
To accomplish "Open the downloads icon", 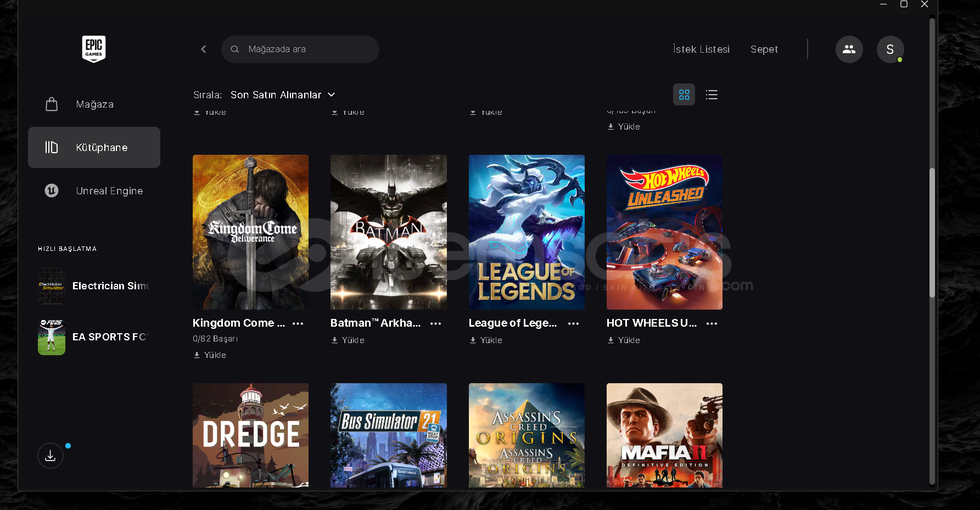I will 51,456.
